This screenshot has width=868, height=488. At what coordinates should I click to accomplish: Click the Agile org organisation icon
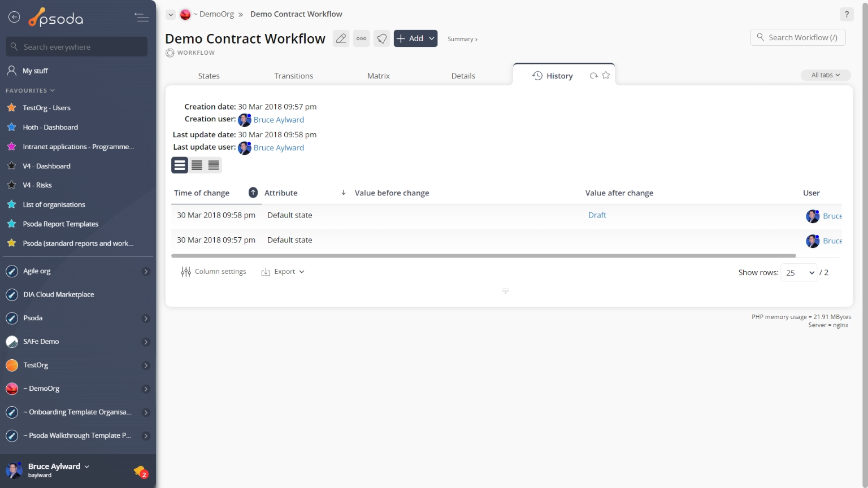click(x=12, y=271)
